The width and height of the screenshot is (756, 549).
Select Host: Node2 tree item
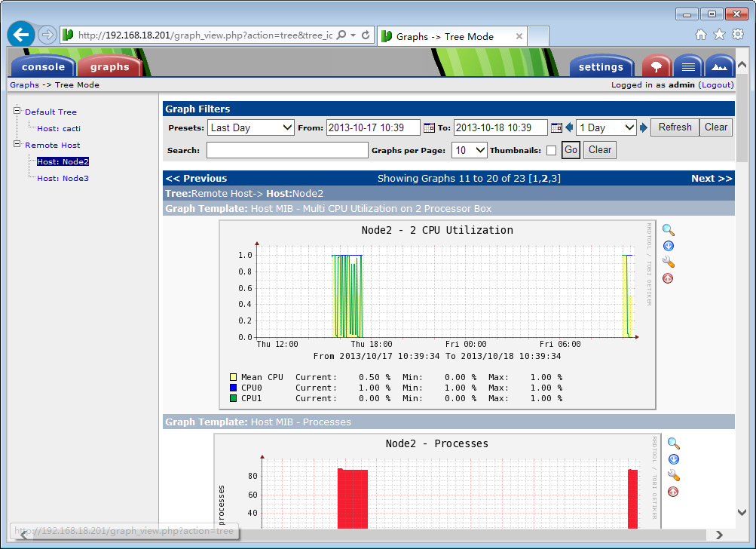(x=63, y=161)
